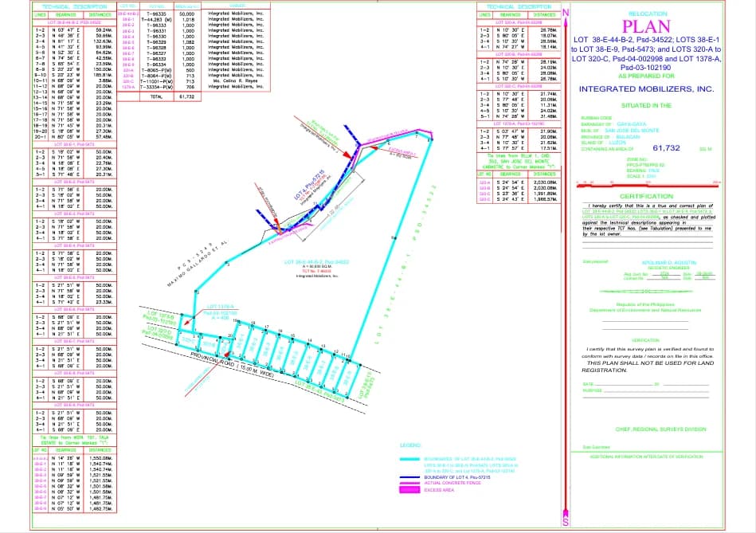The height and width of the screenshot is (533, 756).
Task: Click the "50,000" area cell
Action: coord(187,14)
